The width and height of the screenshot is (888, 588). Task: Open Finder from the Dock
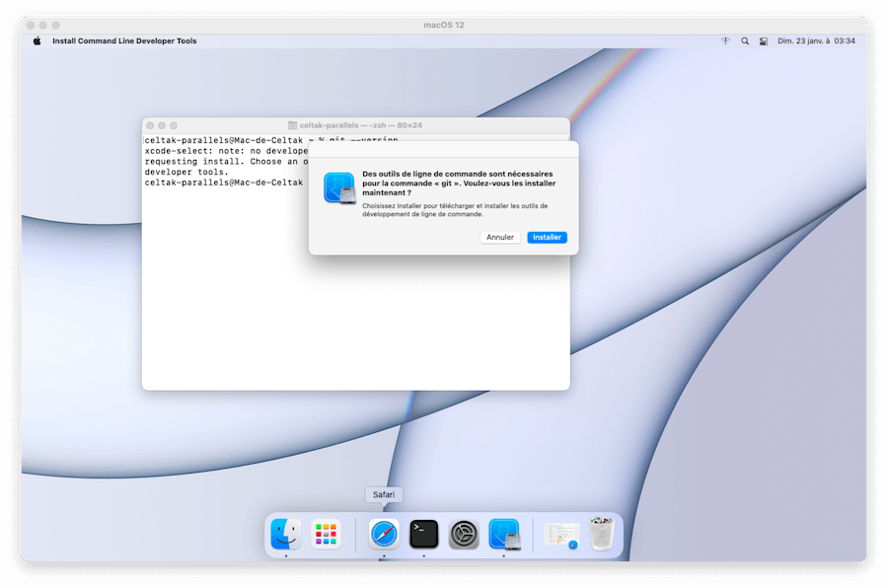285,534
